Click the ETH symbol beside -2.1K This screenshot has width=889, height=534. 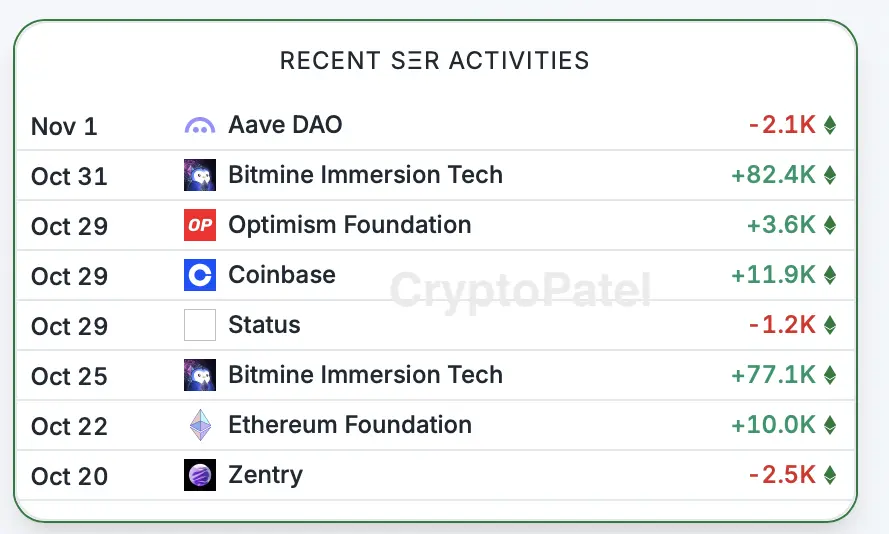tap(829, 125)
